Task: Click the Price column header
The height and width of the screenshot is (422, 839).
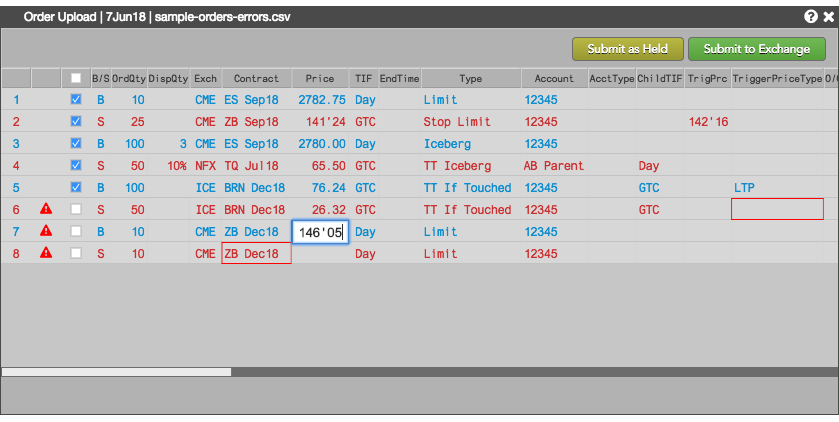Action: point(320,79)
